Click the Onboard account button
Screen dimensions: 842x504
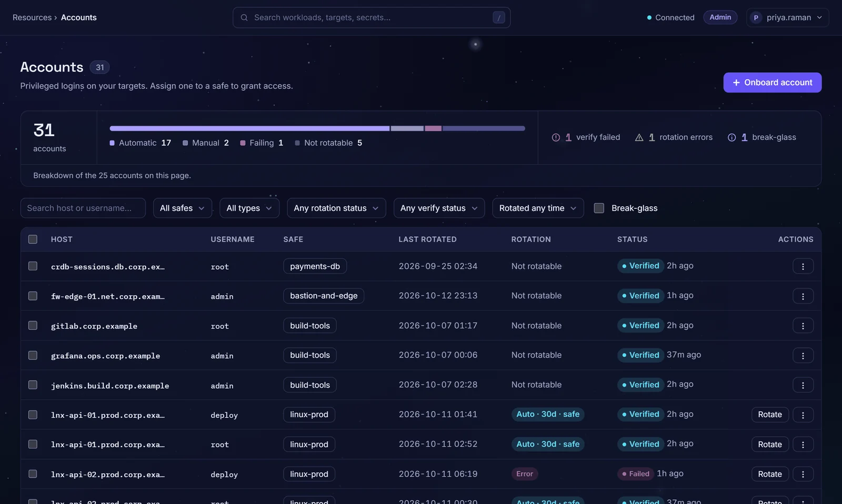coord(772,83)
